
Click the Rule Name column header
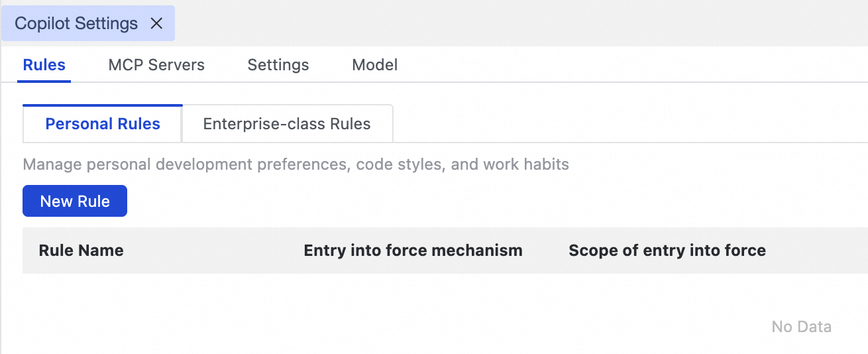[x=81, y=251]
